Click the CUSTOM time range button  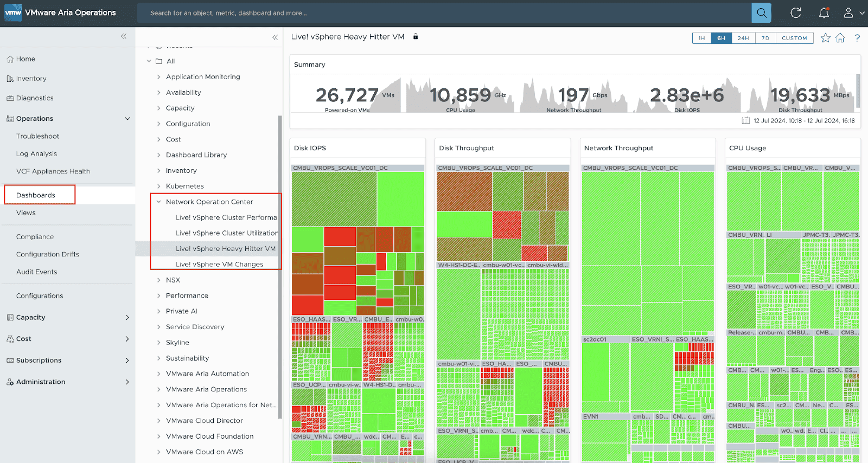click(x=794, y=38)
